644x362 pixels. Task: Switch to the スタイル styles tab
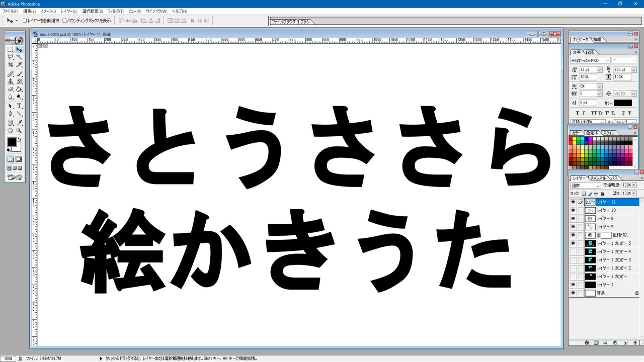click(609, 133)
